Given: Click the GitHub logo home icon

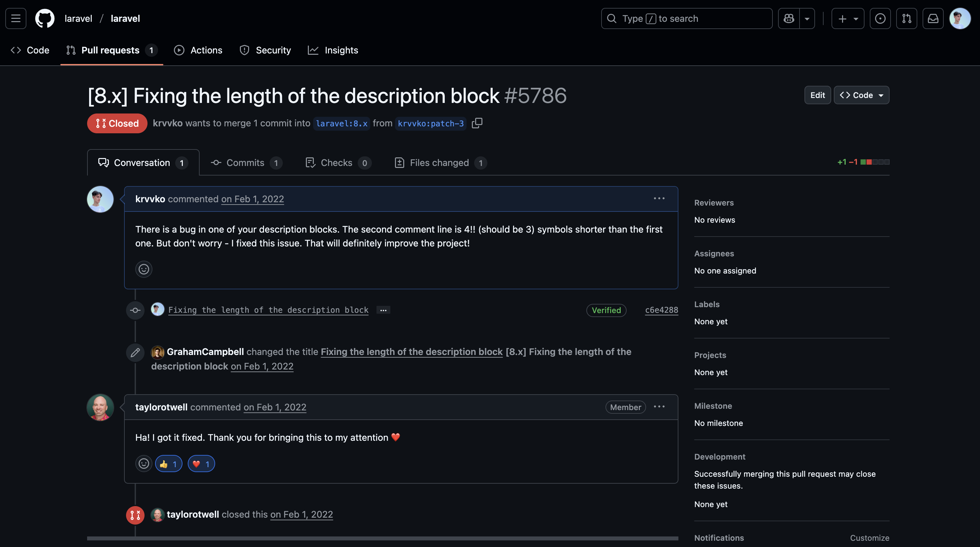Looking at the screenshot, I should tap(45, 18).
